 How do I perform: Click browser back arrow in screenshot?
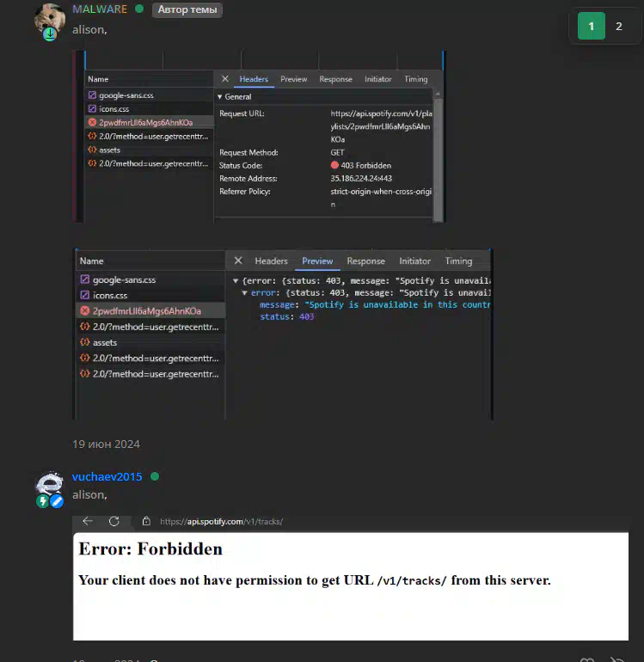88,521
